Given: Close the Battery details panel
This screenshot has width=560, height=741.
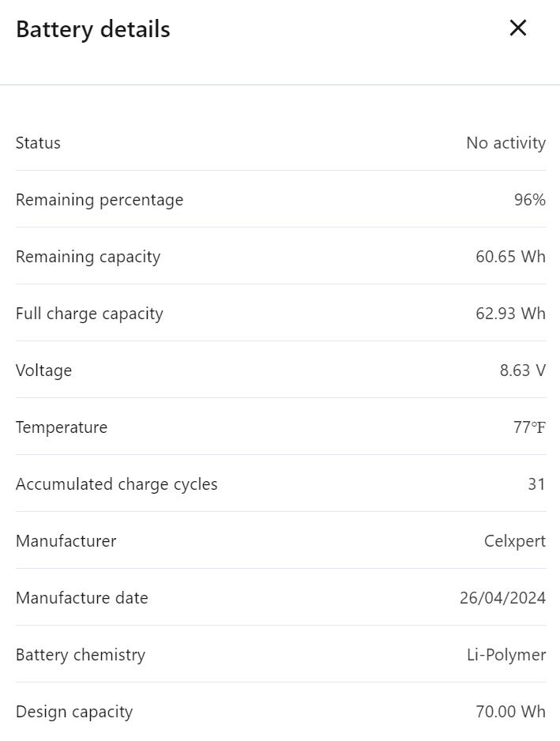Looking at the screenshot, I should point(517,28).
